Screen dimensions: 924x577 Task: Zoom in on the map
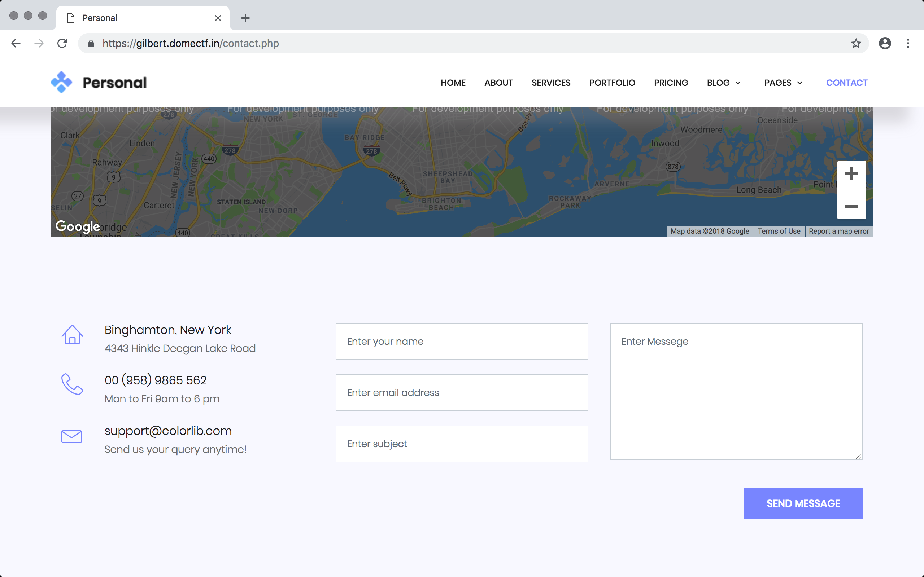(851, 175)
